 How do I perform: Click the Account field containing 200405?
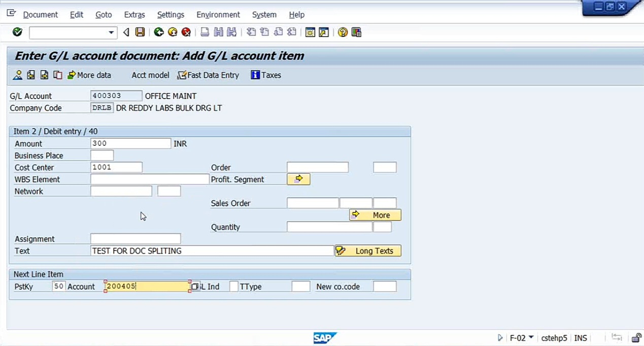tap(147, 287)
